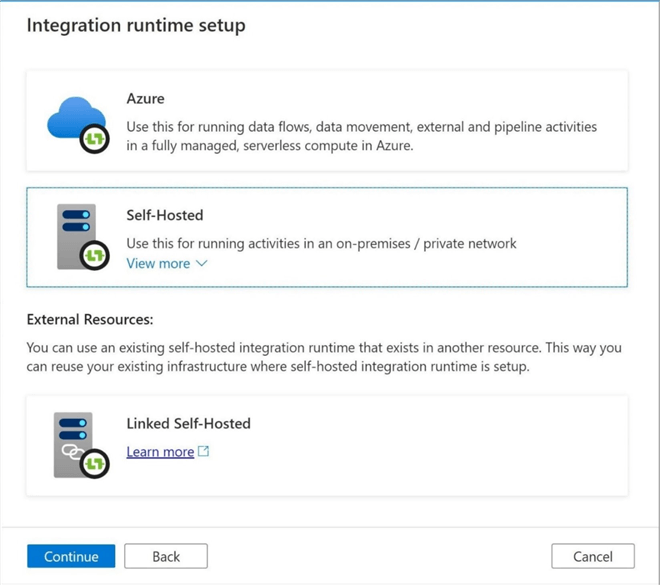The width and height of the screenshot is (660, 585).
Task: Choose the Self-Hosted option title
Action: click(x=165, y=215)
